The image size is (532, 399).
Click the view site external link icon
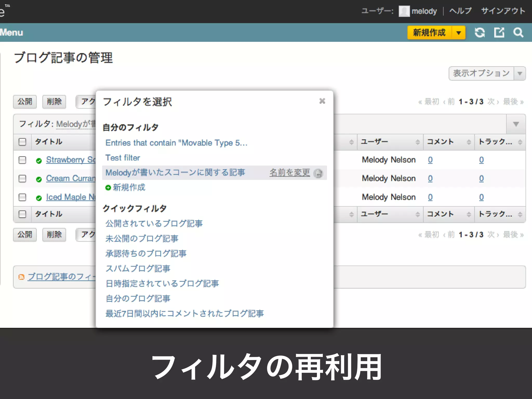coord(499,33)
